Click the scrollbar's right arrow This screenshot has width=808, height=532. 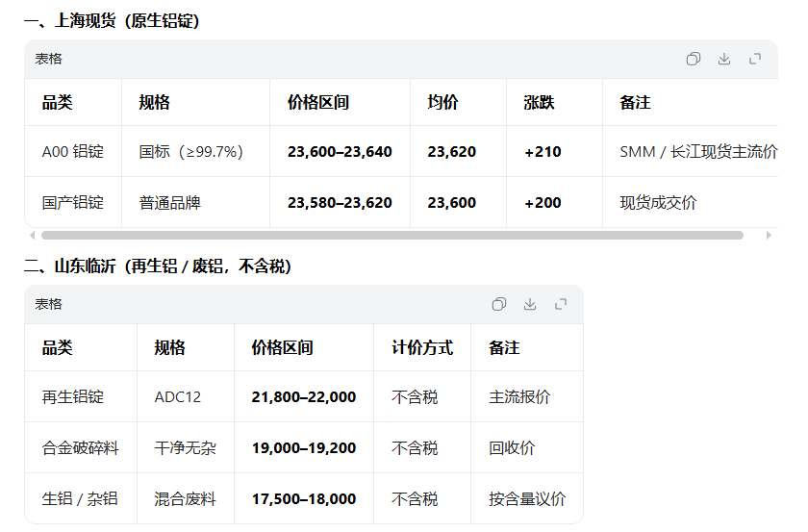[769, 235]
